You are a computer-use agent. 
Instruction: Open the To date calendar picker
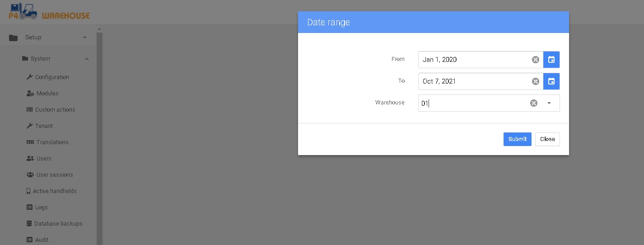551,81
